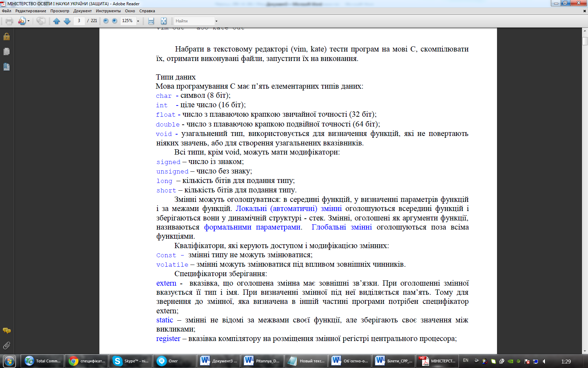Screen dimensions: 588x368
Task: Click the fit one full page icon
Action: (x=163, y=21)
